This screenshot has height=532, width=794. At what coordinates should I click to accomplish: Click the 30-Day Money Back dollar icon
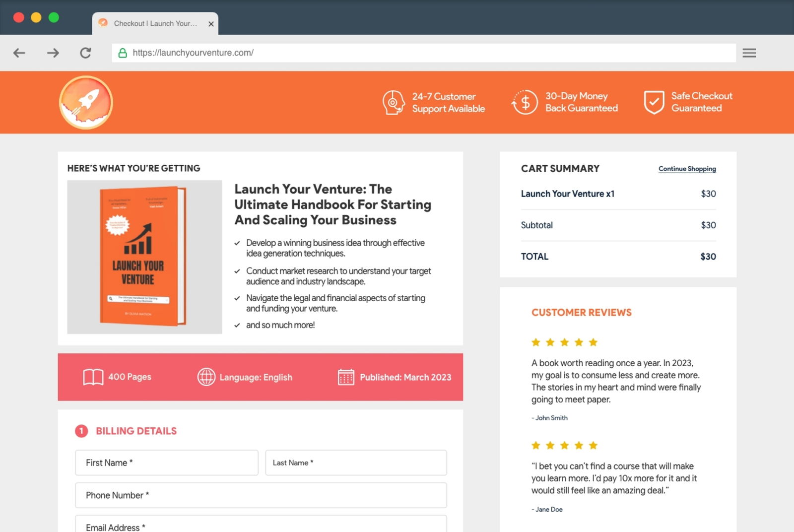click(x=525, y=102)
